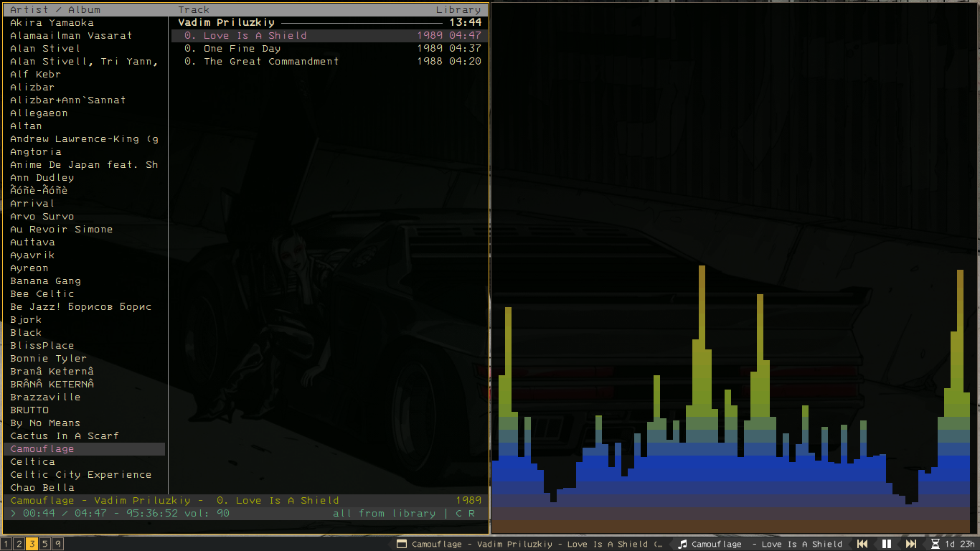Screen dimensions: 980x551
Task: Select artist Alizbar+Ann`Sannat
Action: tap(67, 100)
